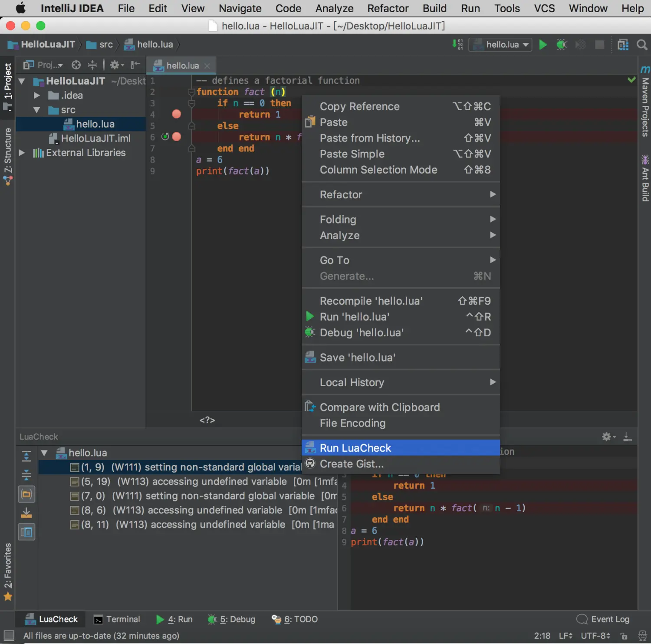
Task: Close the hello.lua editor tab
Action: [x=207, y=66]
